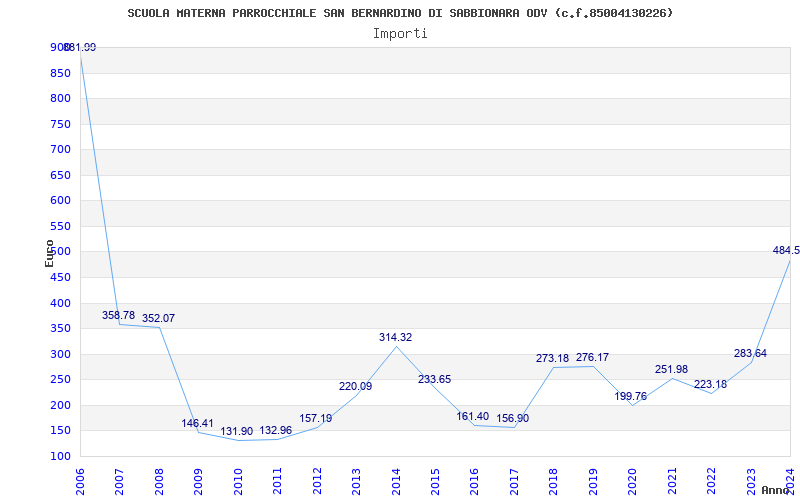This screenshot has width=800, height=500.
Task: Click the 276.17 value label
Action: tap(592, 357)
